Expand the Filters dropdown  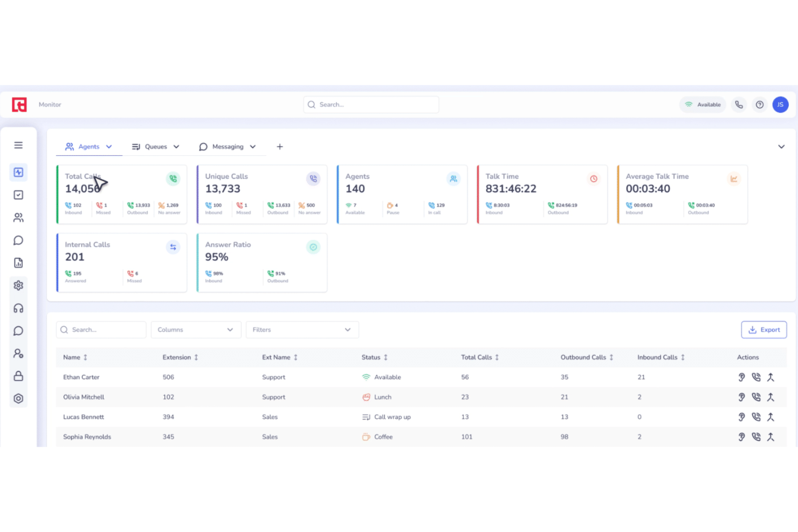point(302,329)
